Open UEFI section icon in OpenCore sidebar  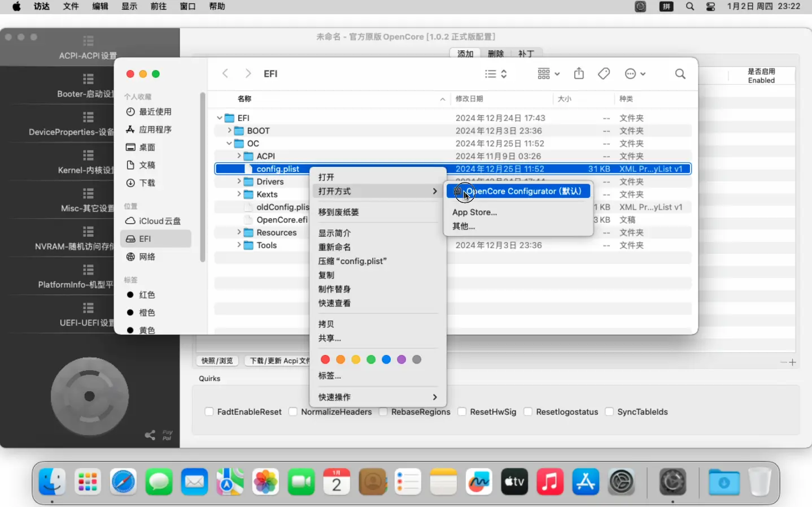pos(88,307)
